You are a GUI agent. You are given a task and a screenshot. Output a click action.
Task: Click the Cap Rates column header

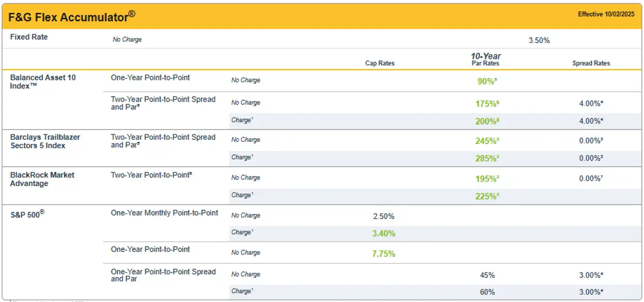[380, 63]
